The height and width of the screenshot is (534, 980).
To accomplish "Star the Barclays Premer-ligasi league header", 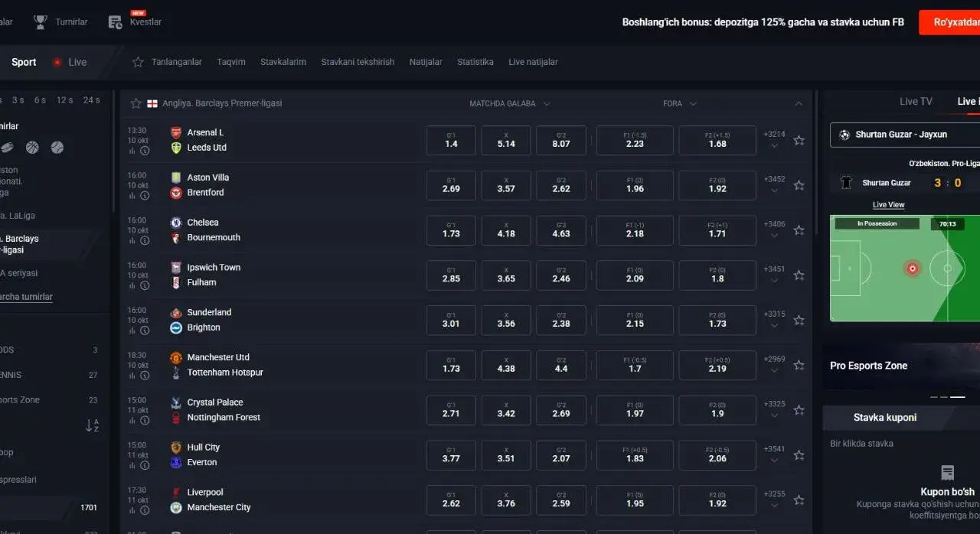I will 136,103.
